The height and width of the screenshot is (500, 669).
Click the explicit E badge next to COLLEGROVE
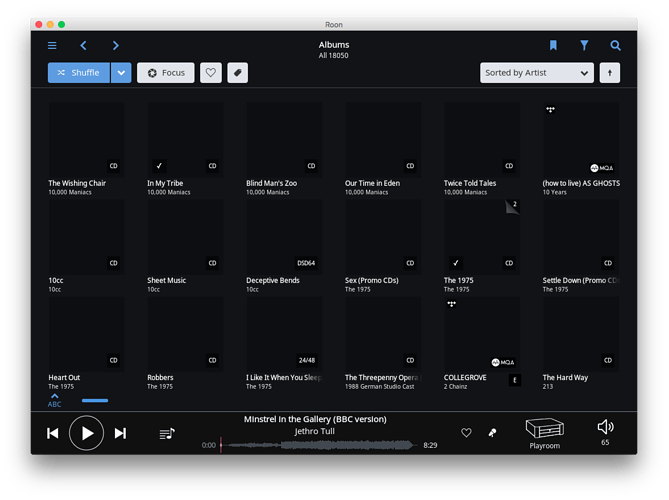(515, 380)
